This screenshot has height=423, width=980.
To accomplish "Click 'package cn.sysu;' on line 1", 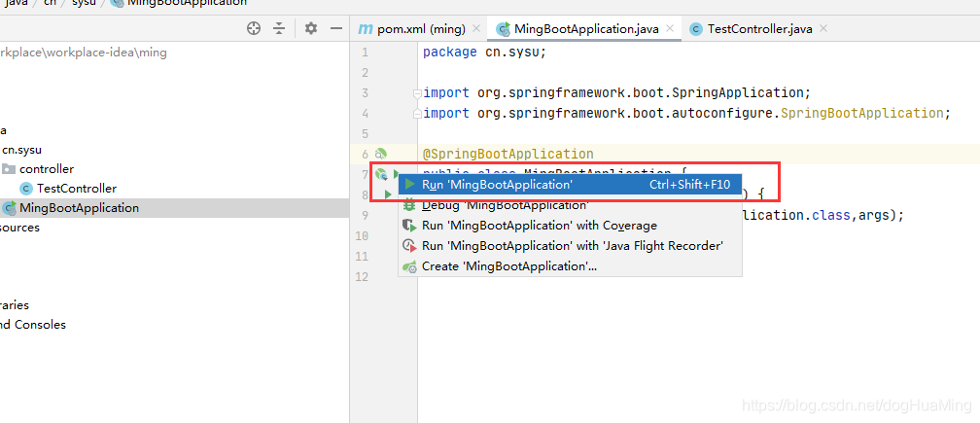I will [x=484, y=53].
